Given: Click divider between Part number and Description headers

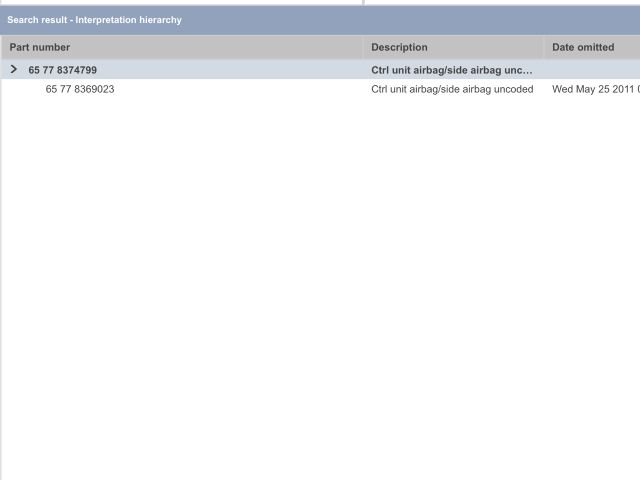Looking at the screenshot, I should (363, 47).
